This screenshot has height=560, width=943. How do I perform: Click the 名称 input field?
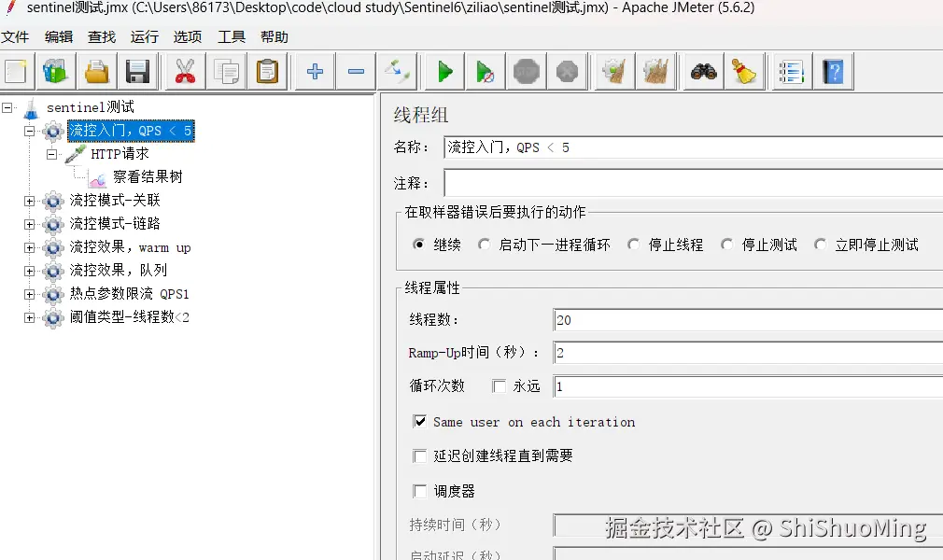point(693,147)
